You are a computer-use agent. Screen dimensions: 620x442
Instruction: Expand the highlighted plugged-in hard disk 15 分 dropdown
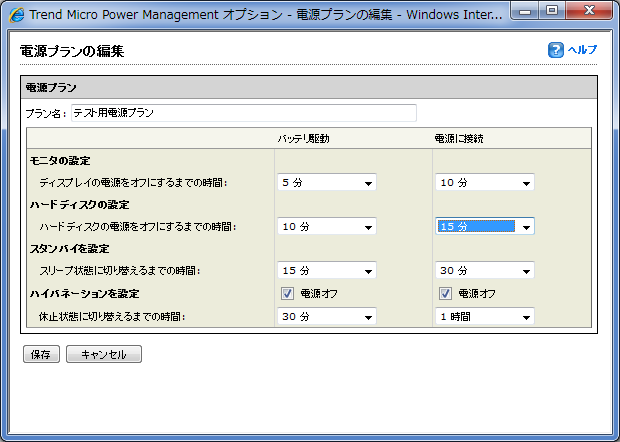(485, 227)
